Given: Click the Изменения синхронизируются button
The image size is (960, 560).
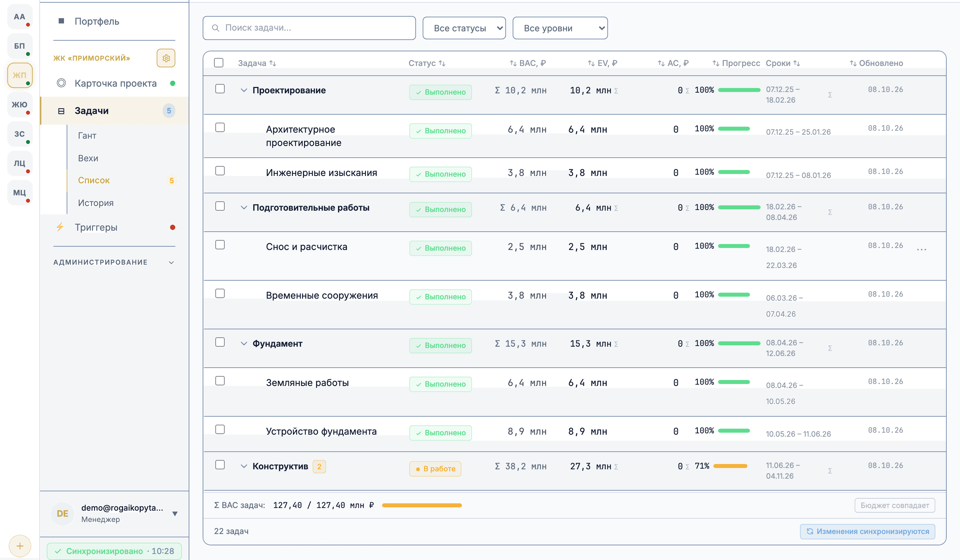Looking at the screenshot, I should pos(867,531).
